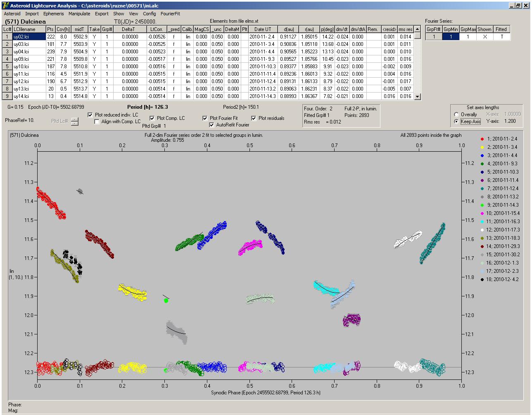The image size is (532, 415).
Task: Click scroll-down arrow of lightcurve table
Action: (418, 96)
